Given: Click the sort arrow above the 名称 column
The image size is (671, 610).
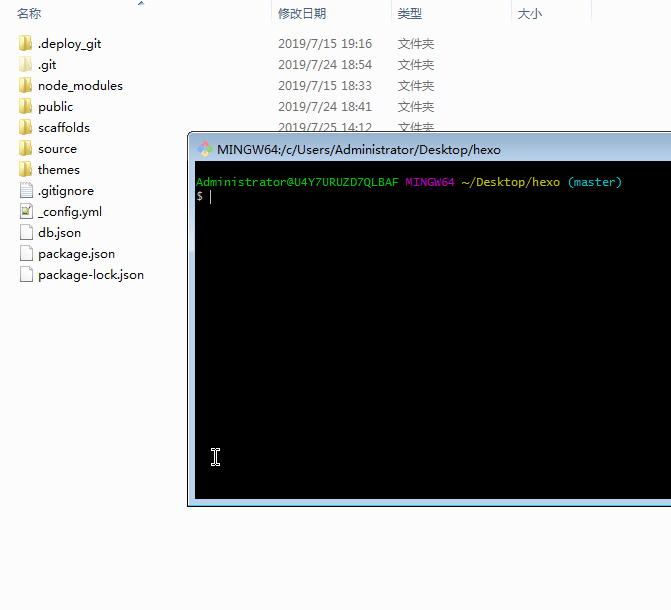Looking at the screenshot, I should click(x=141, y=3).
